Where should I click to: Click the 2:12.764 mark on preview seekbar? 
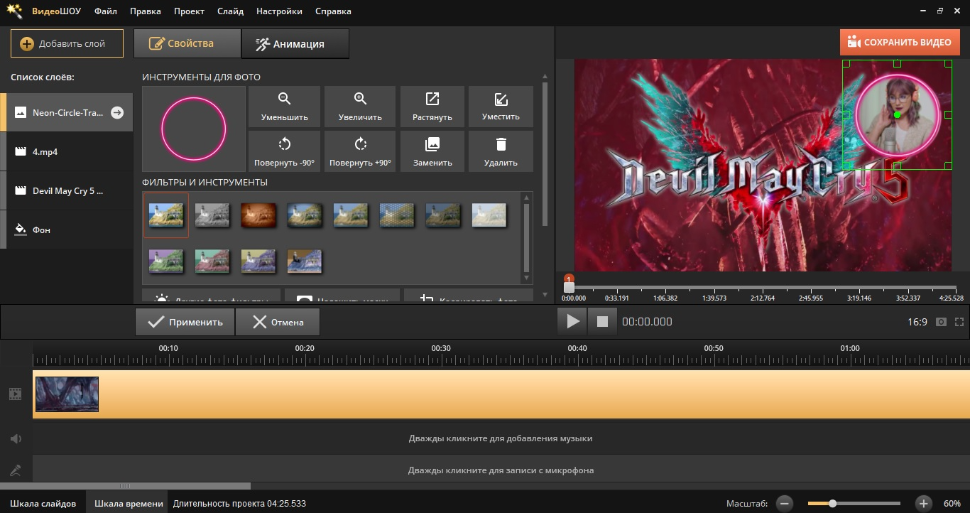coord(762,298)
